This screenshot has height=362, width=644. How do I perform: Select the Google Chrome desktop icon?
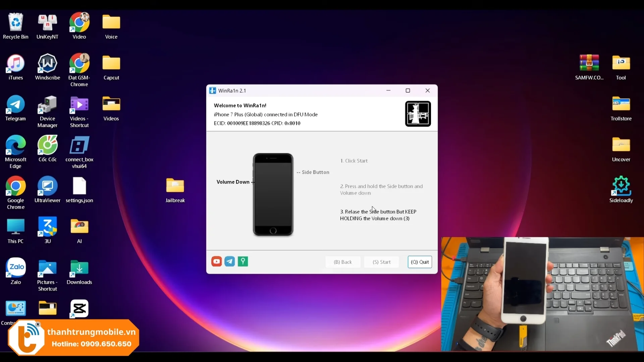[16, 193]
